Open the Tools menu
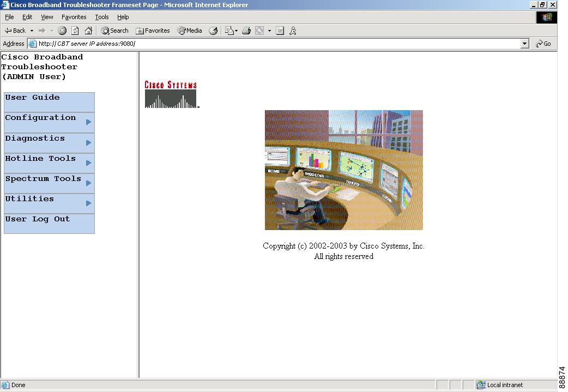The image size is (568, 392). (102, 17)
